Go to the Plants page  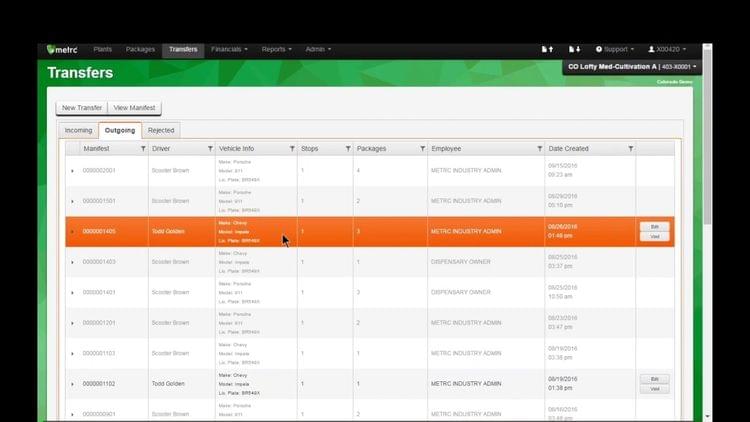pyautogui.click(x=102, y=49)
